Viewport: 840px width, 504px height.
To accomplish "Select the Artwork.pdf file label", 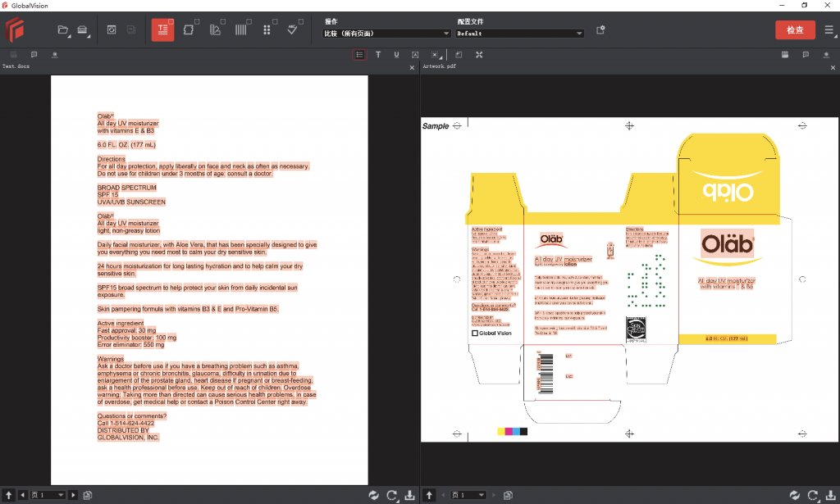I will tap(440, 66).
